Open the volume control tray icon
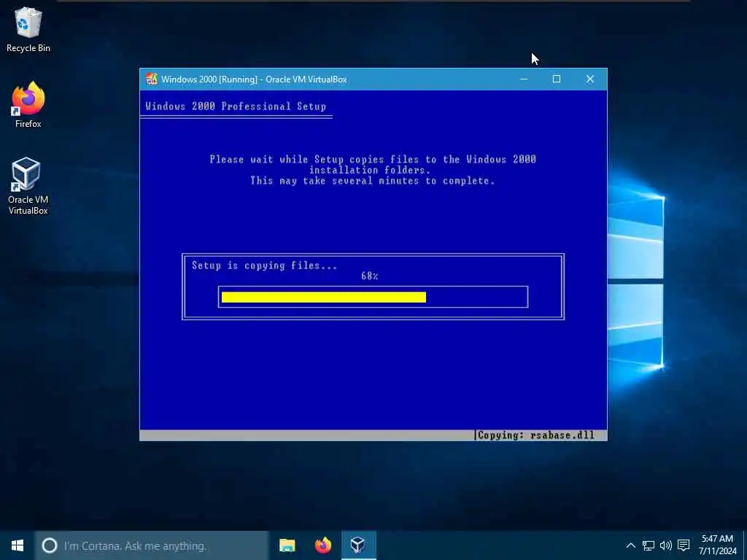 coord(665,545)
